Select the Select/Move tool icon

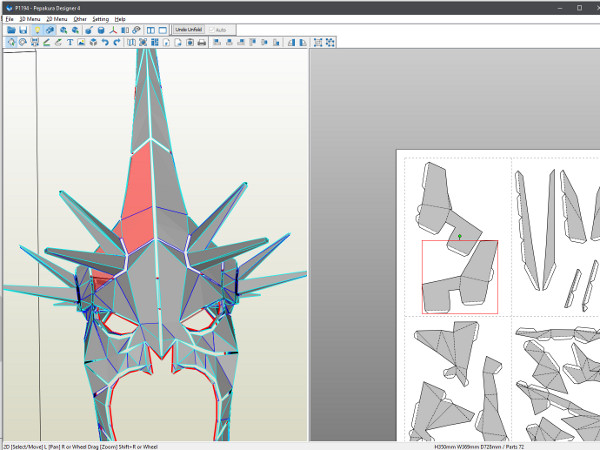click(x=11, y=42)
